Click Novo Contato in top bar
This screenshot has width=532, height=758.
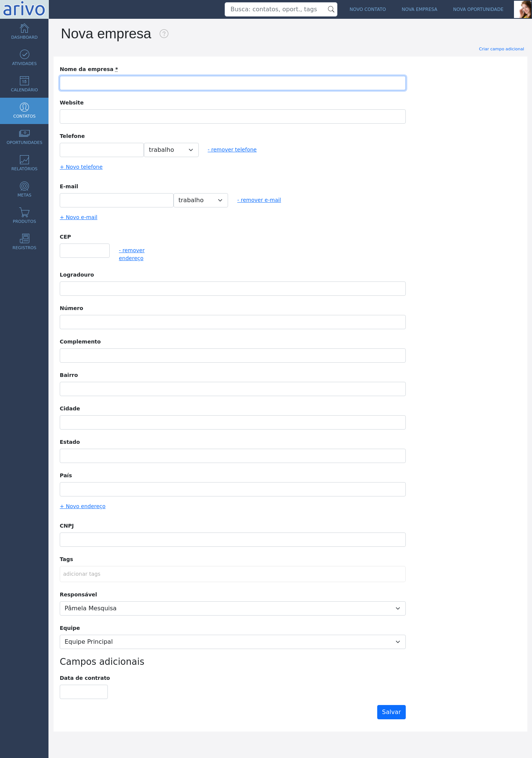pyautogui.click(x=367, y=9)
